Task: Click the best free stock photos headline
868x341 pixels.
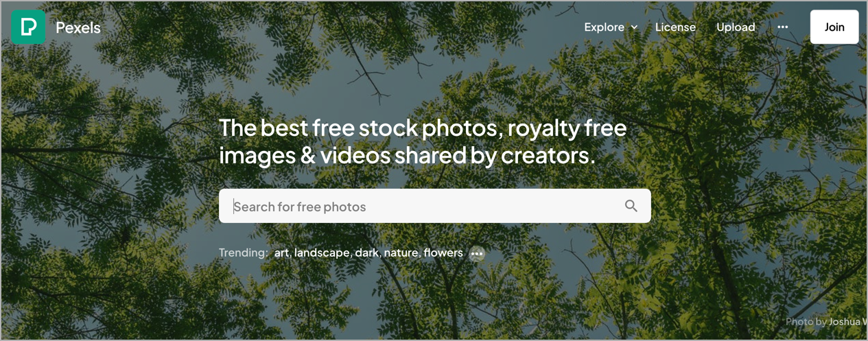Action: coord(423,141)
